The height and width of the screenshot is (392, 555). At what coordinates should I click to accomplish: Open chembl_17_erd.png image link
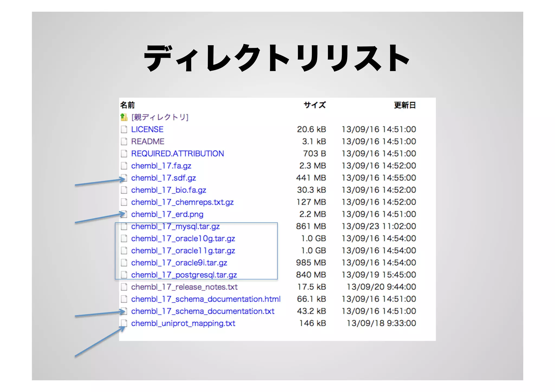coord(167,214)
